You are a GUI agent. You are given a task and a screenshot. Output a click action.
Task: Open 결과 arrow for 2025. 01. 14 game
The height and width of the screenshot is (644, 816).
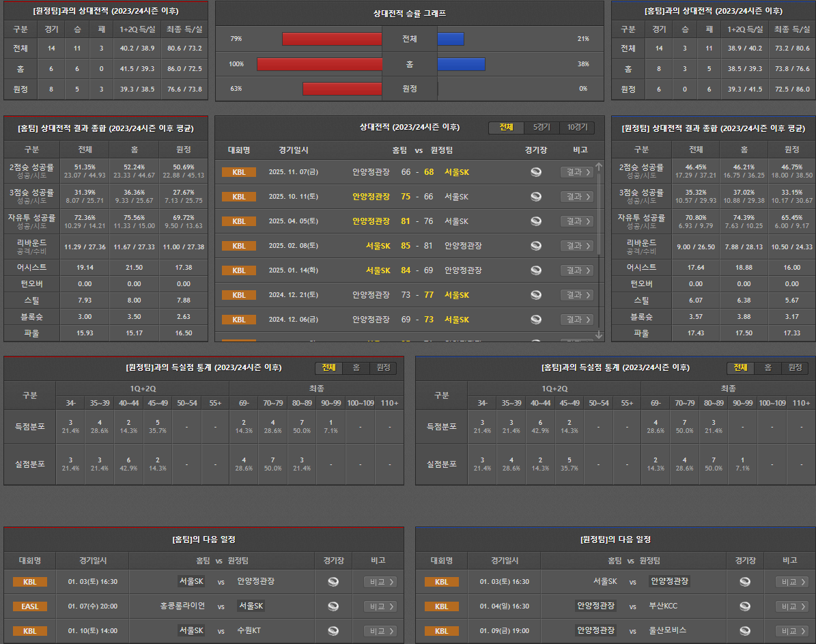coord(589,270)
